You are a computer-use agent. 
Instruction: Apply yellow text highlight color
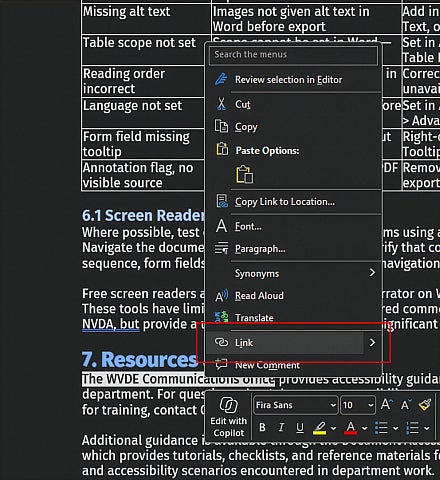pyautogui.click(x=319, y=428)
